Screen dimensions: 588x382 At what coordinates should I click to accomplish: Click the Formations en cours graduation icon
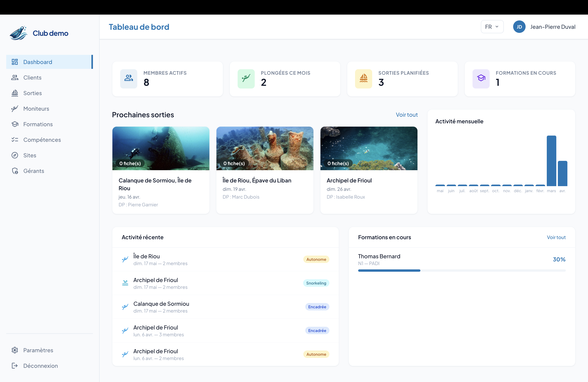click(481, 79)
